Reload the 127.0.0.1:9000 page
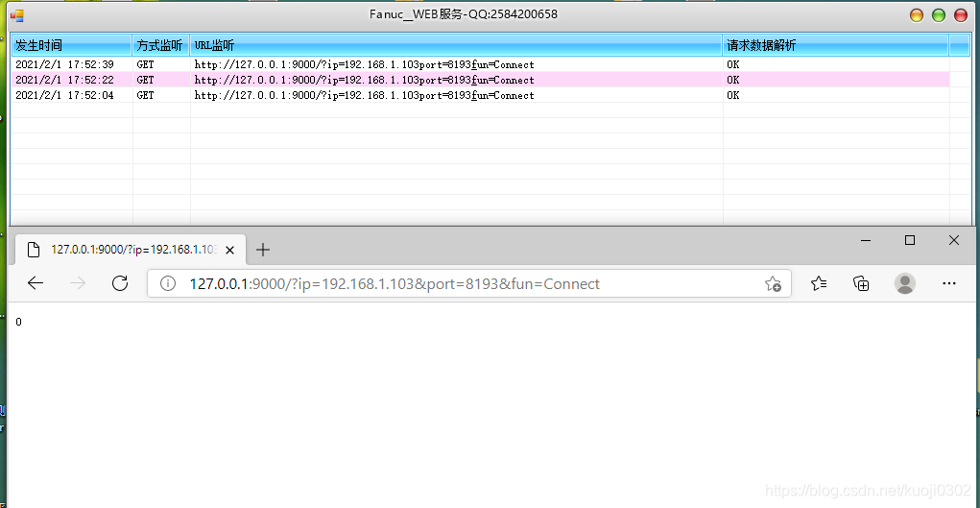Image resolution: width=980 pixels, height=508 pixels. [120, 283]
